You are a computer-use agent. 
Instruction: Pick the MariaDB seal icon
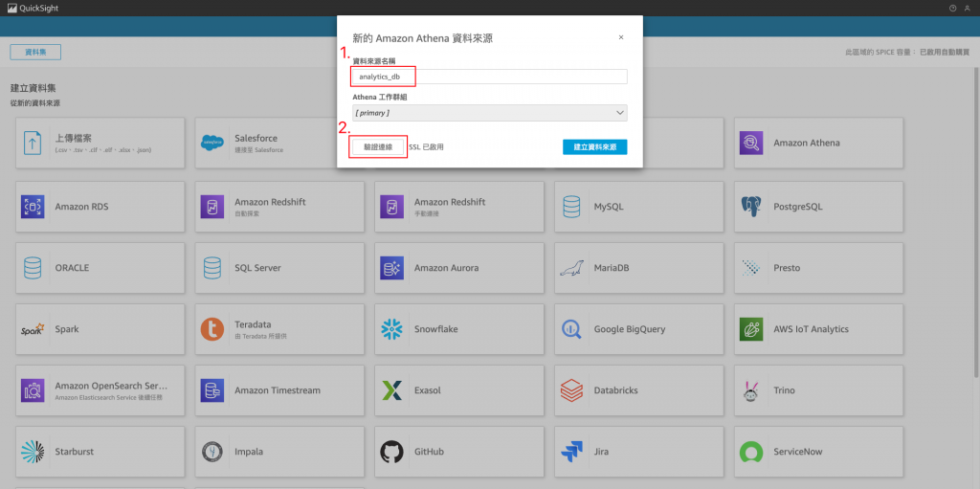pos(571,268)
